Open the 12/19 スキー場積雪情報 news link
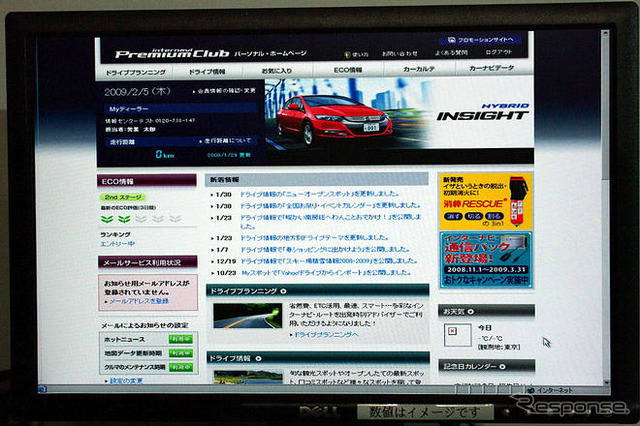 pyautogui.click(x=329, y=261)
